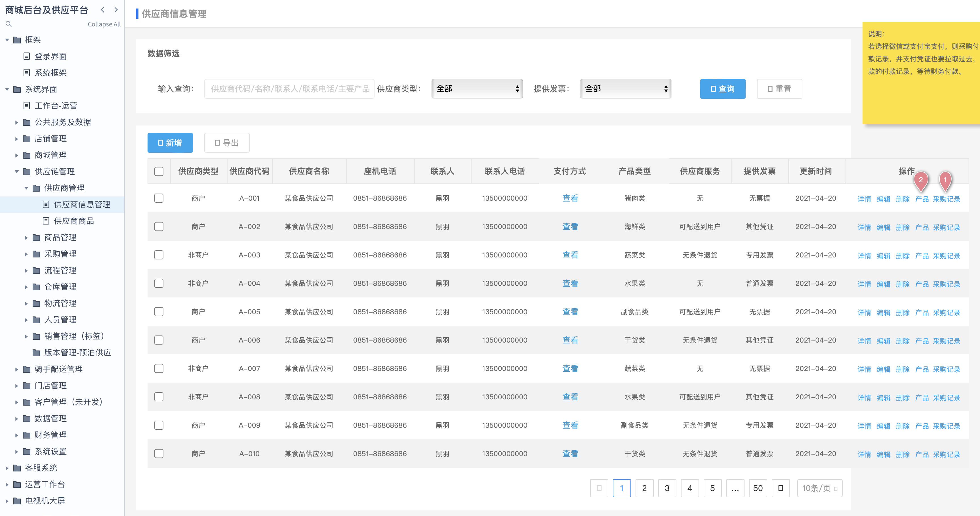
Task: Click 海鲜类 product type cell
Action: tap(635, 226)
